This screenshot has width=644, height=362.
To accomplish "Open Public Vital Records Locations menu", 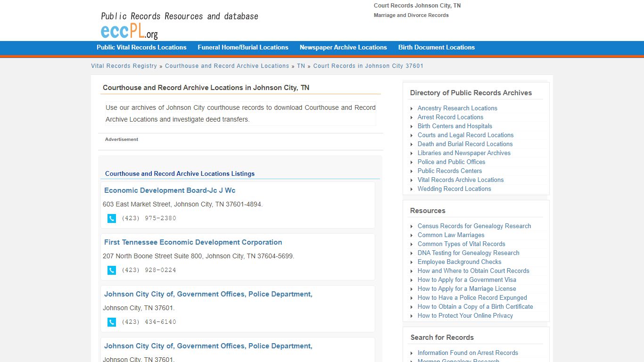I will [x=141, y=47].
